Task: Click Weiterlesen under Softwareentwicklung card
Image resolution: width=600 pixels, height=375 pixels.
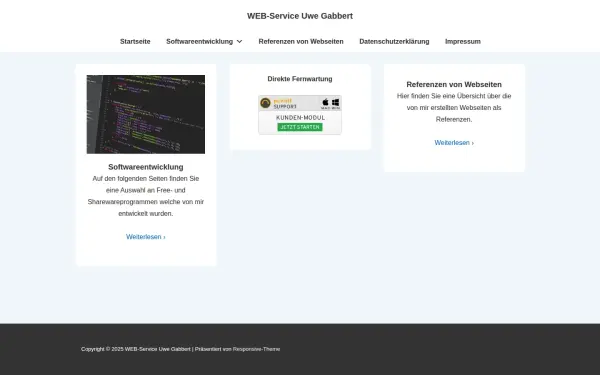Action: [x=146, y=237]
